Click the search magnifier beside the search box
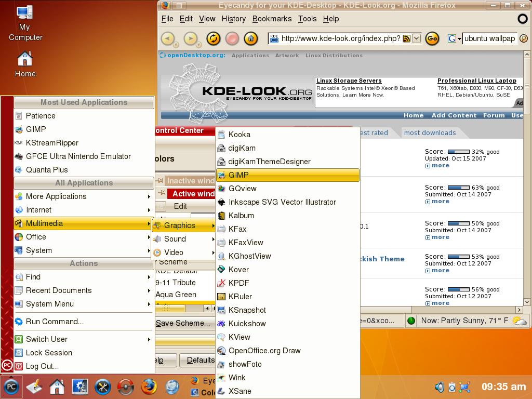Image resolution: width=532 pixels, height=399 pixels. (524, 38)
